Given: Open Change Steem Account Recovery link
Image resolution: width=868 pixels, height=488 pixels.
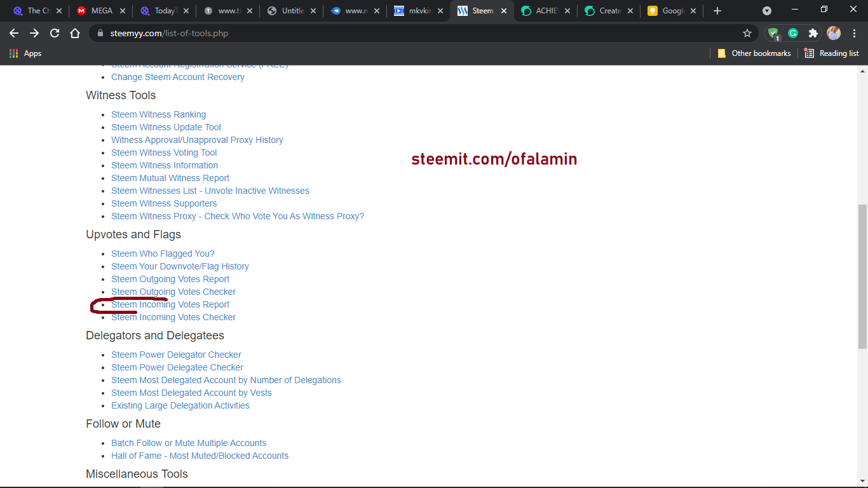Looking at the screenshot, I should [177, 77].
